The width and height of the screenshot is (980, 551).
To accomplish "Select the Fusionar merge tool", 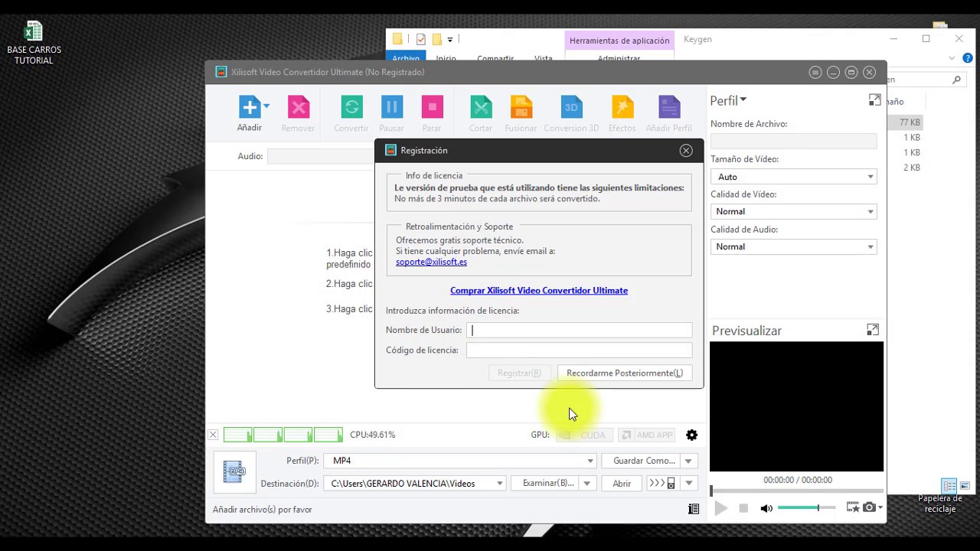I will pos(521,107).
